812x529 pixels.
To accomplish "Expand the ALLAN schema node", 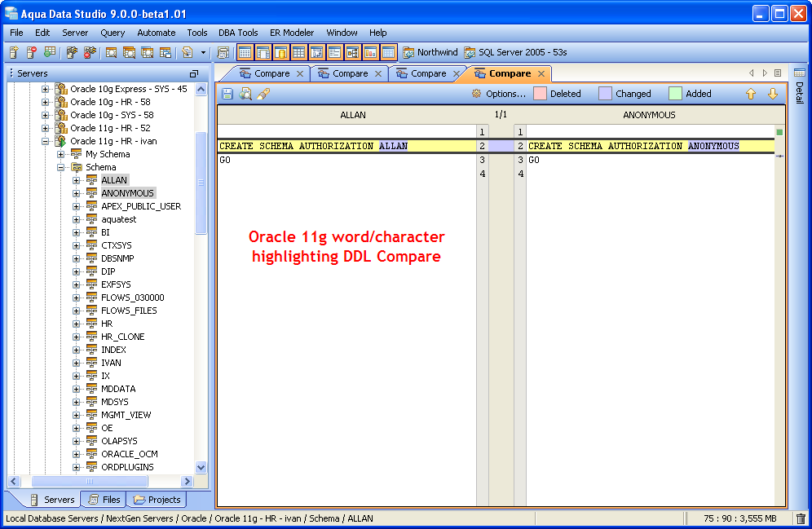I will click(76, 180).
